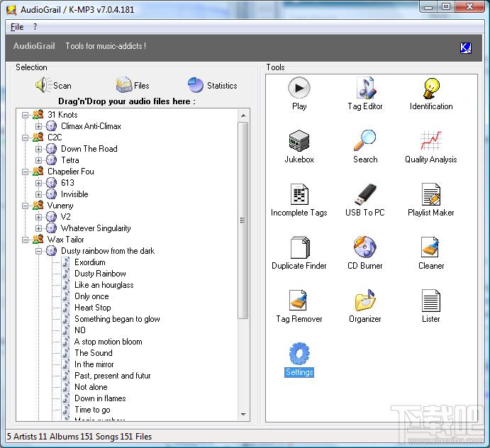Collapse the C2C artist node

point(25,138)
